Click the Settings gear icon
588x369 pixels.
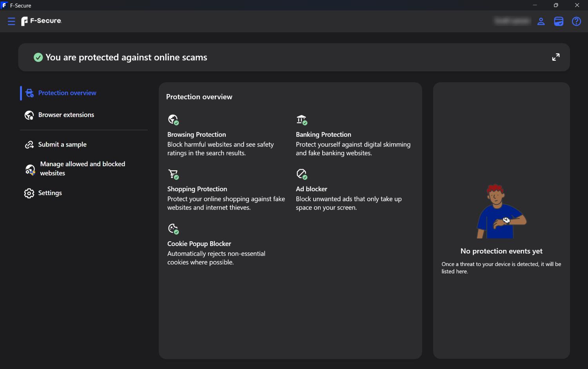pos(29,193)
